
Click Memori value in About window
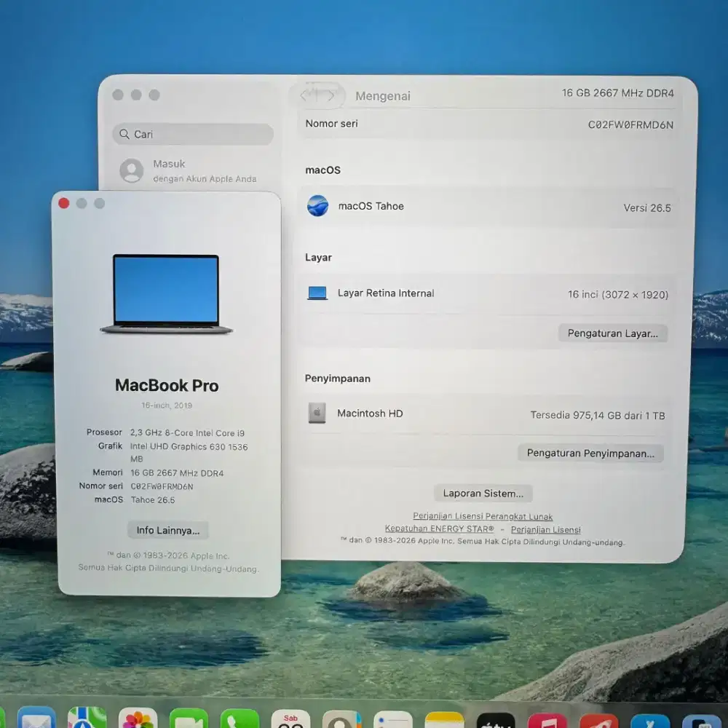[x=177, y=473]
